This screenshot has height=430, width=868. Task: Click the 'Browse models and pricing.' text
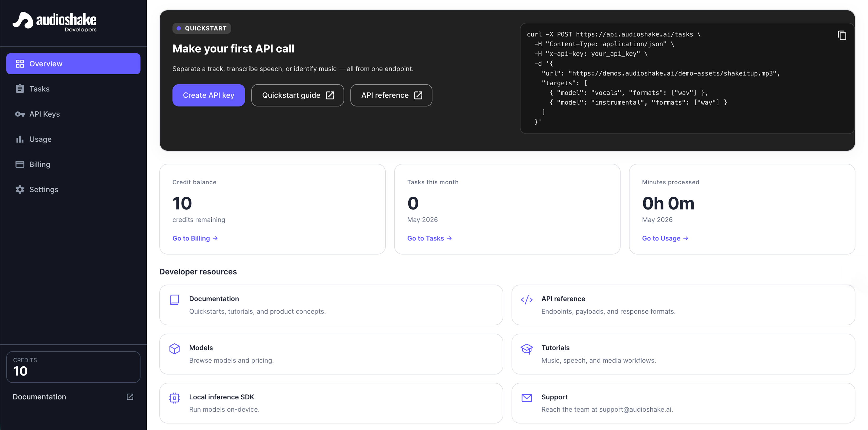[x=232, y=360]
